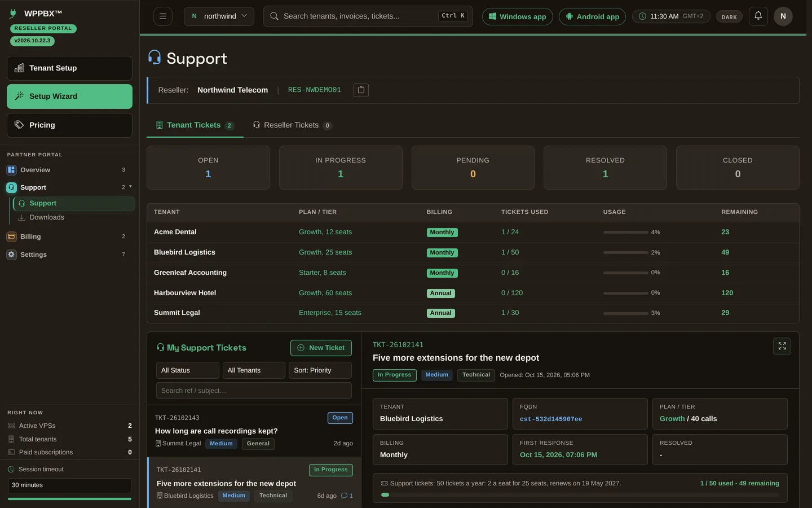Open the All Status filter dropdown
The height and width of the screenshot is (508, 812).
(x=187, y=370)
